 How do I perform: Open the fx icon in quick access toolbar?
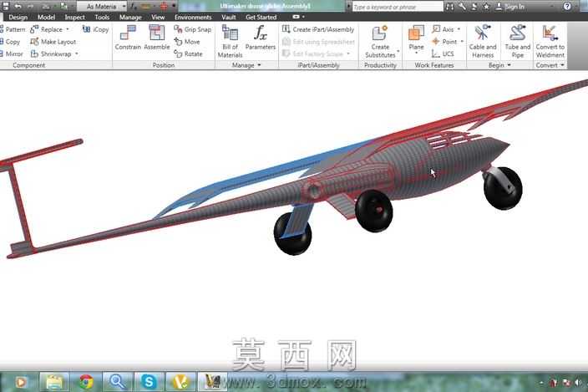click(134, 7)
